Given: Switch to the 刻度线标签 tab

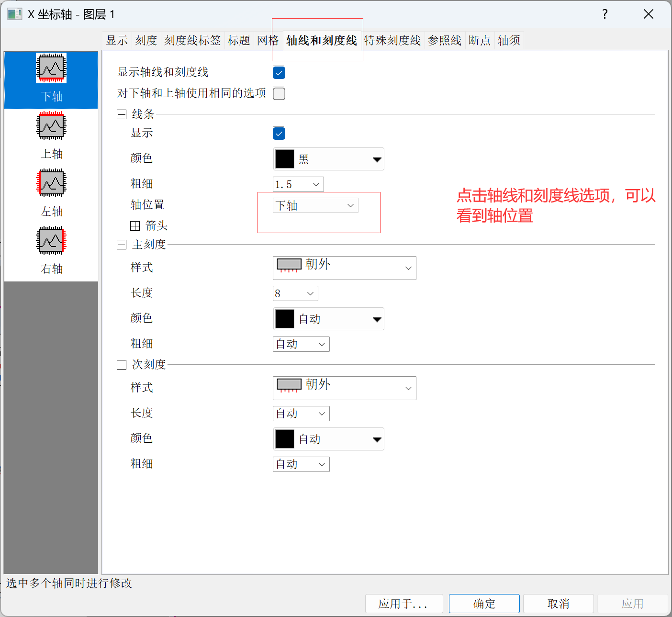Looking at the screenshot, I should [x=192, y=40].
